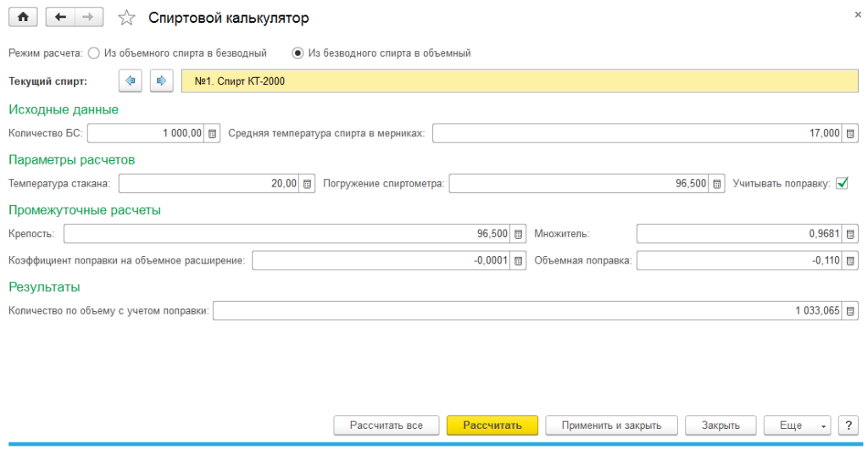
Task: Select 'Из объемного спирта в безводный' mode
Action: (93, 53)
